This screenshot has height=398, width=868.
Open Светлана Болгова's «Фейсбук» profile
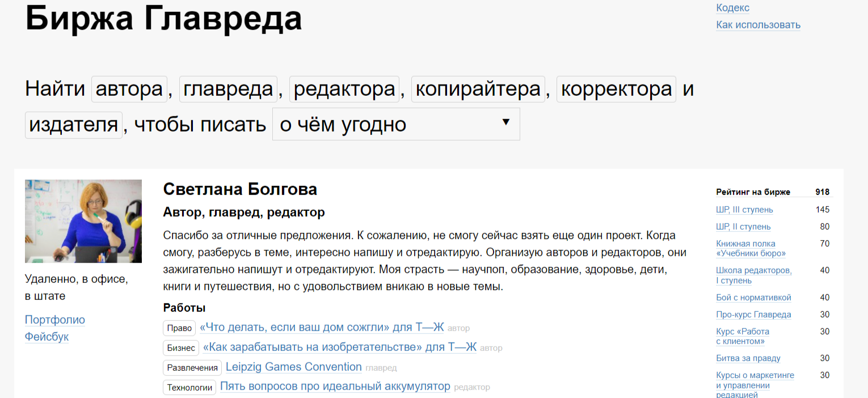pyautogui.click(x=47, y=336)
